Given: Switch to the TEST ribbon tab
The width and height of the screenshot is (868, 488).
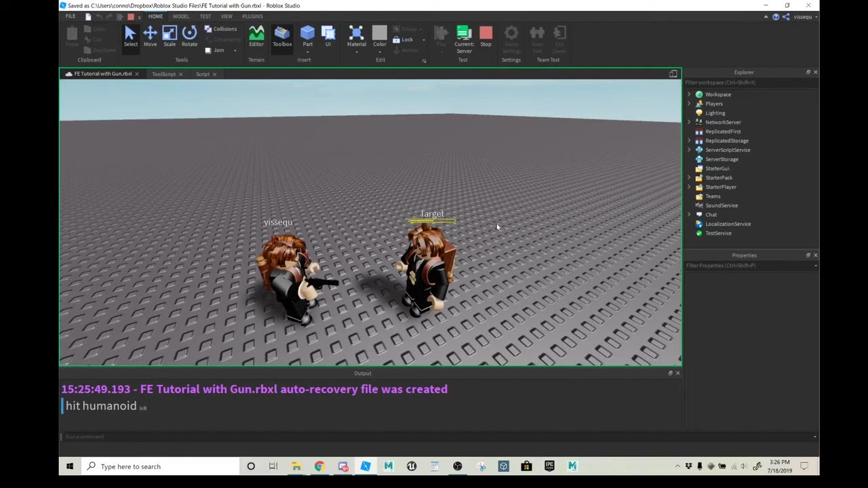Looking at the screenshot, I should pyautogui.click(x=205, y=16).
